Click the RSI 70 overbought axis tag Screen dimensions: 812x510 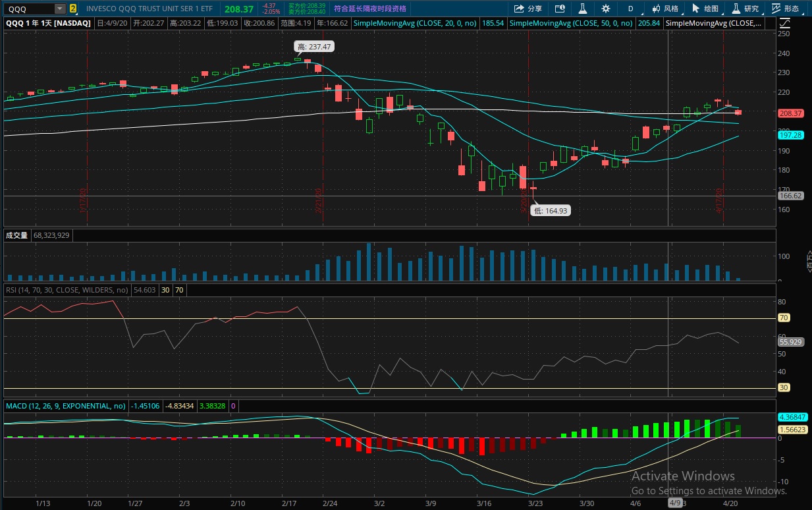coord(784,318)
